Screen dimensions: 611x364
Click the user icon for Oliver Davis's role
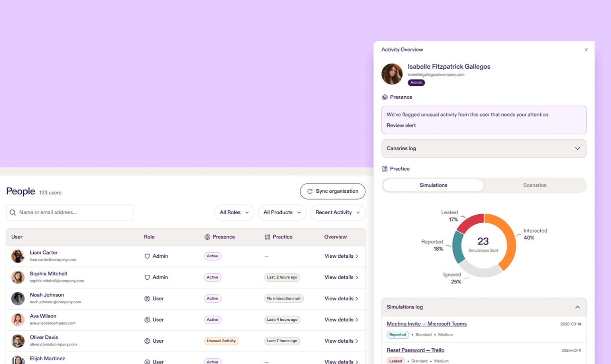click(x=147, y=341)
